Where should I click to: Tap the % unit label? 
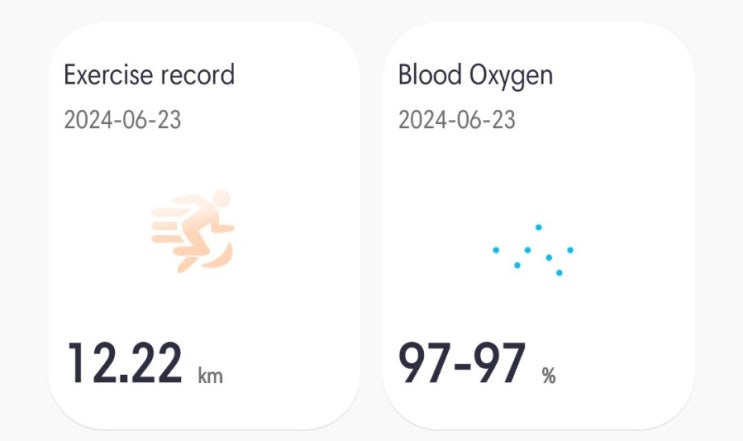click(549, 376)
